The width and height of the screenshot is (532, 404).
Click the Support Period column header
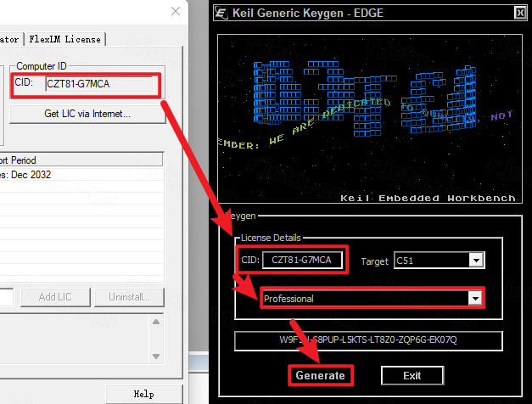coord(81,160)
